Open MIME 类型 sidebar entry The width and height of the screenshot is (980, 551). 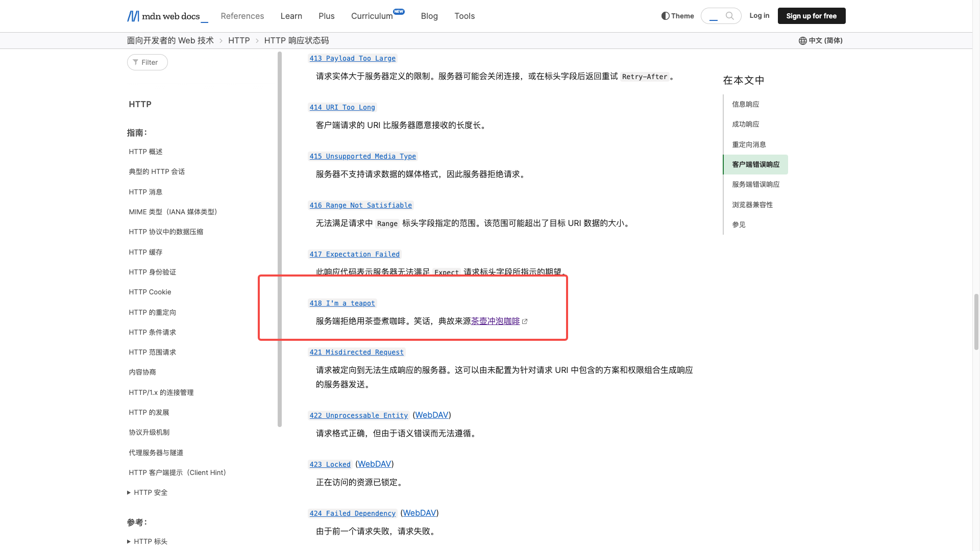(173, 212)
